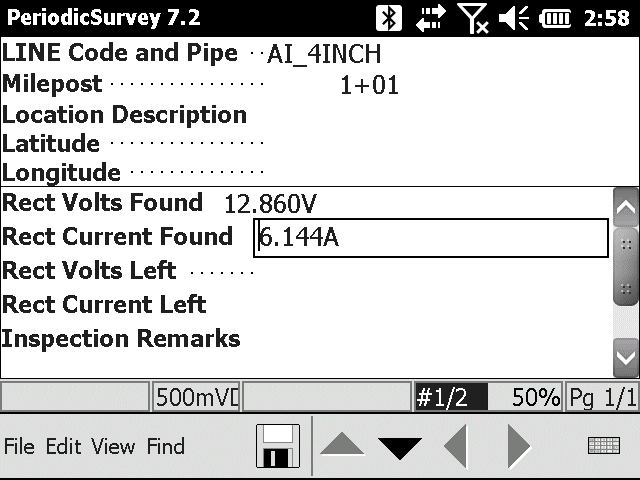Click the Rect Current Found input field
The width and height of the screenshot is (640, 480).
click(x=430, y=238)
